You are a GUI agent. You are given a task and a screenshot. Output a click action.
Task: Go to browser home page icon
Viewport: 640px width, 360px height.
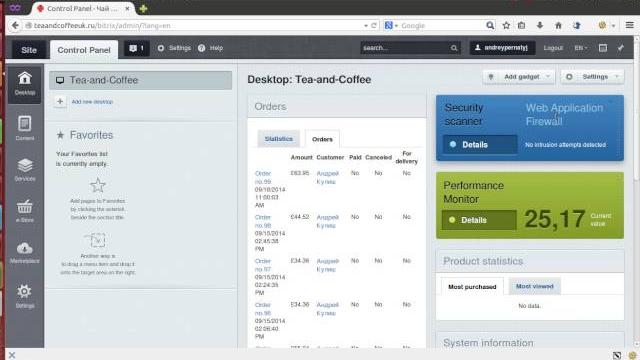pyautogui.click(x=558, y=25)
